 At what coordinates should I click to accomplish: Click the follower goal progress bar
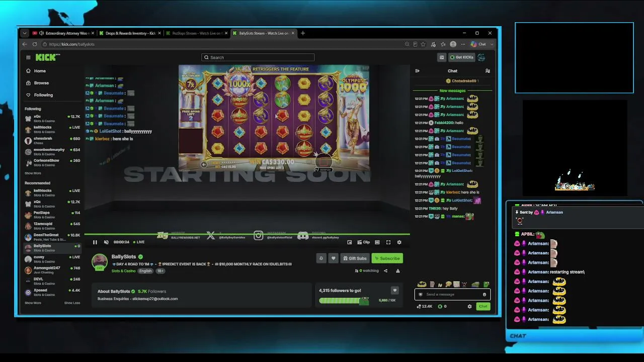coord(344,300)
